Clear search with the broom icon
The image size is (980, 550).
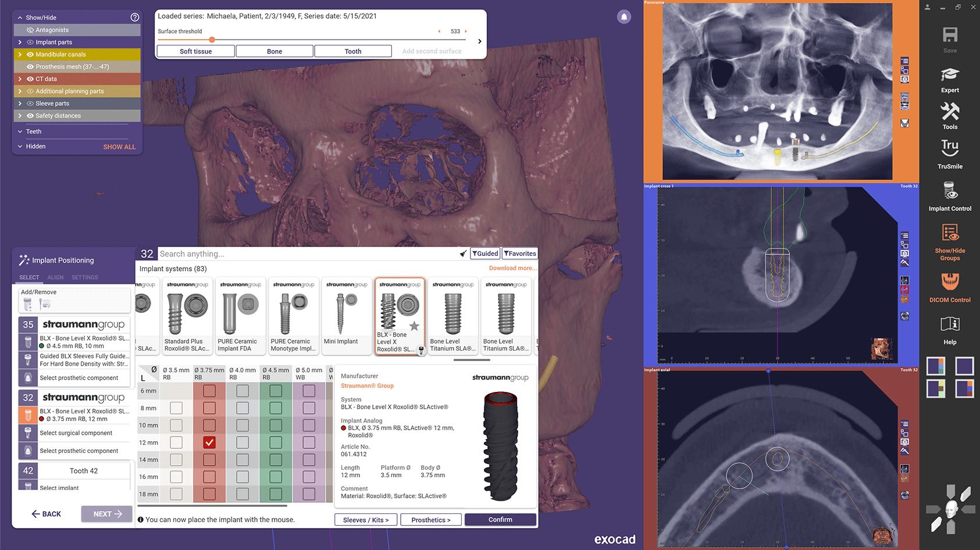463,253
